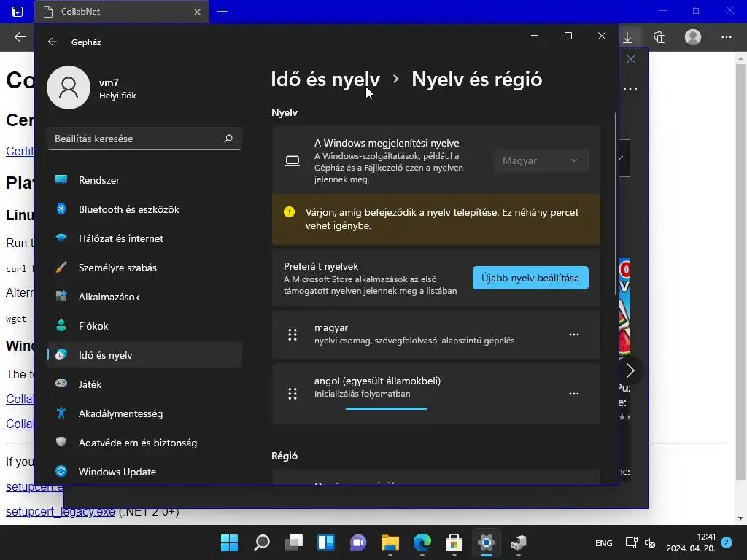Close the CollabNet tab

coord(197,12)
